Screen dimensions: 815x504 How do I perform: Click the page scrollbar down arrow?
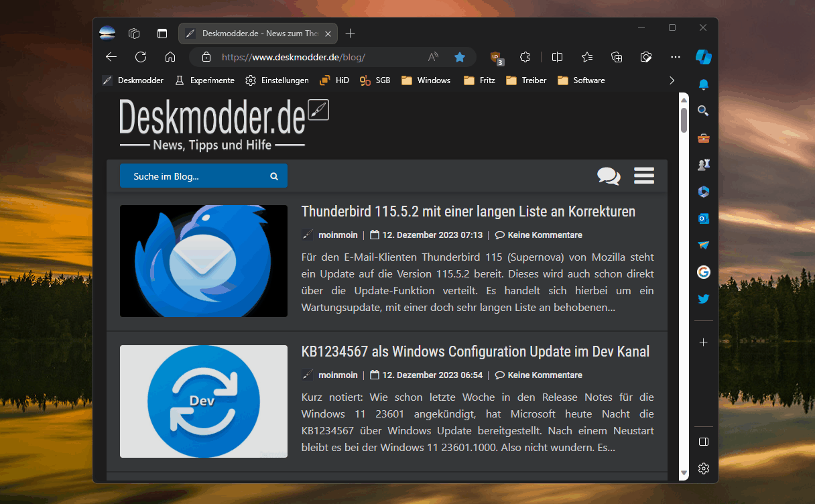pos(684,474)
